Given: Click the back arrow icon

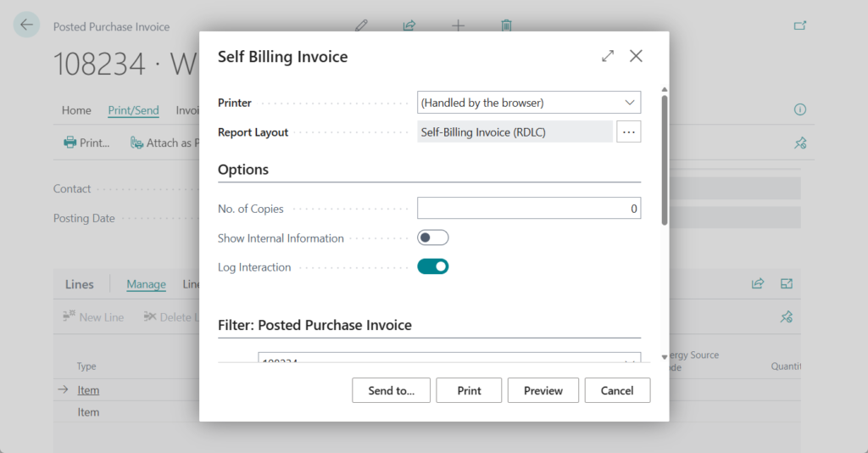Looking at the screenshot, I should tap(26, 25).
